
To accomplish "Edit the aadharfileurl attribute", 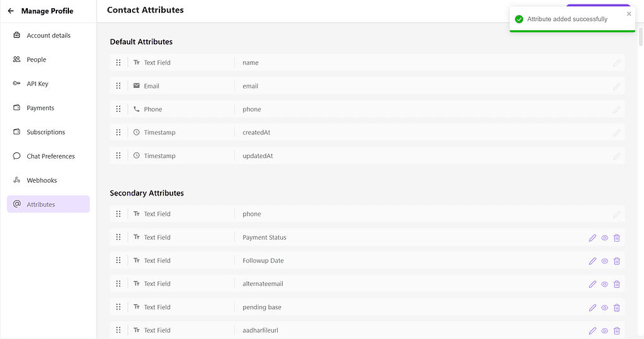I will tap(592, 331).
